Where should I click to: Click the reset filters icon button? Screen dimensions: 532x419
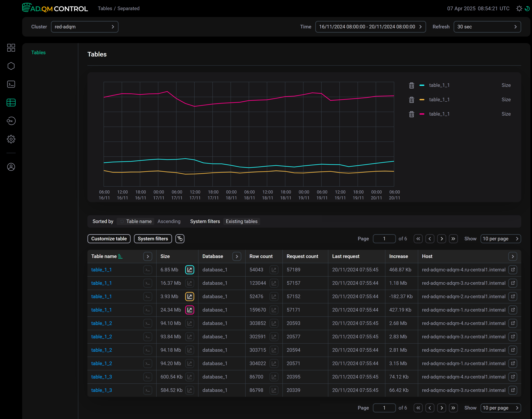pyautogui.click(x=180, y=239)
